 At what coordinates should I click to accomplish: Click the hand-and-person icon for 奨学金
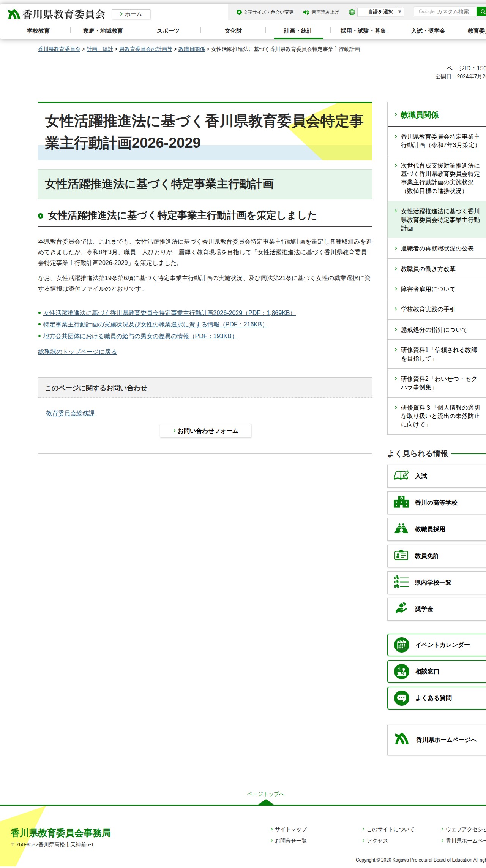pyautogui.click(x=401, y=608)
